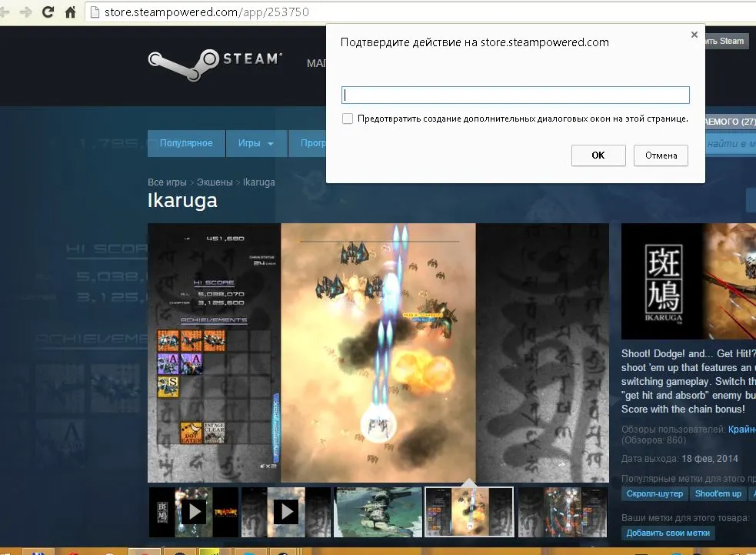This screenshot has width=756, height=555.
Task: Click the dialog prompt text field
Action: 515,95
